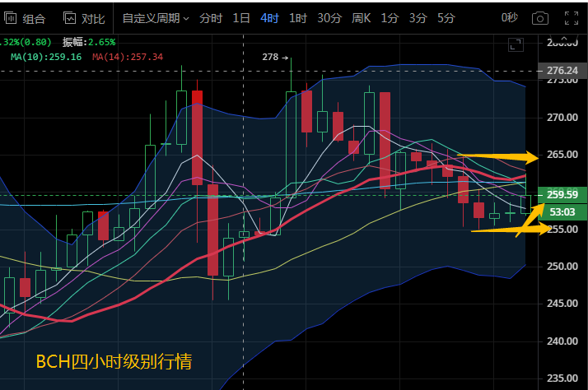The image size is (588, 390).
Task: Click the 振幅:2.65% amplitude text
Action: (89, 42)
